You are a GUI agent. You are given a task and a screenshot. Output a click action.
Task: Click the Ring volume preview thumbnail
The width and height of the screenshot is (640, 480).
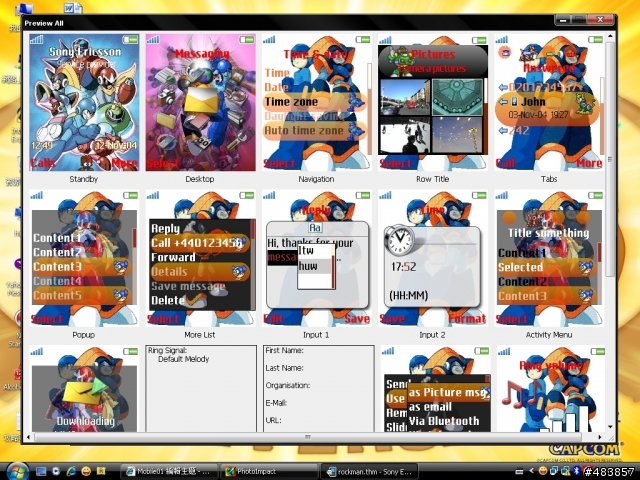pos(549,389)
